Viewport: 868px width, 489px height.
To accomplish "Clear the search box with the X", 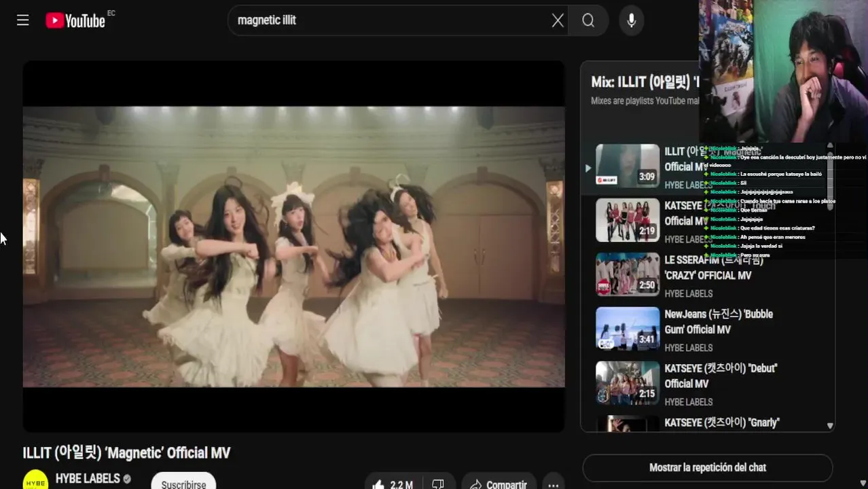I will point(558,20).
